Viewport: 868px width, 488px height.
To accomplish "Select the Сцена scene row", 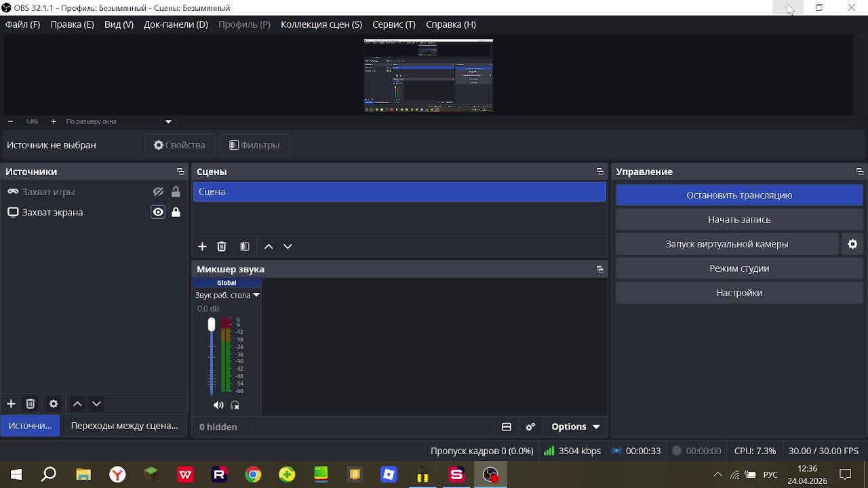I will (x=399, y=192).
